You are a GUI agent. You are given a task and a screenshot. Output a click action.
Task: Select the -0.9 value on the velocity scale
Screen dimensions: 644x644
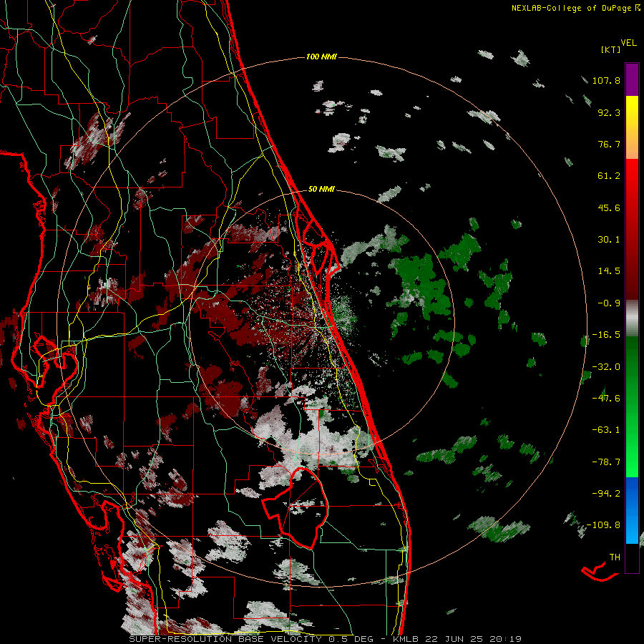(x=609, y=303)
